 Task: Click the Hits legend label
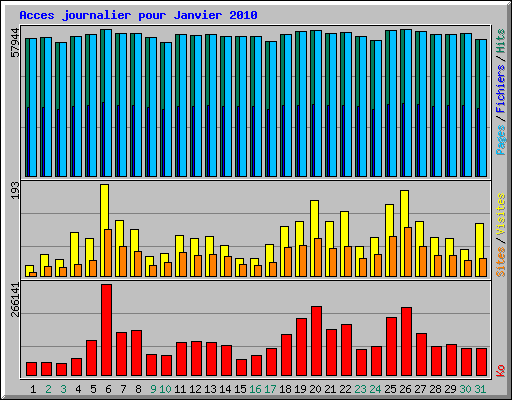(x=501, y=41)
